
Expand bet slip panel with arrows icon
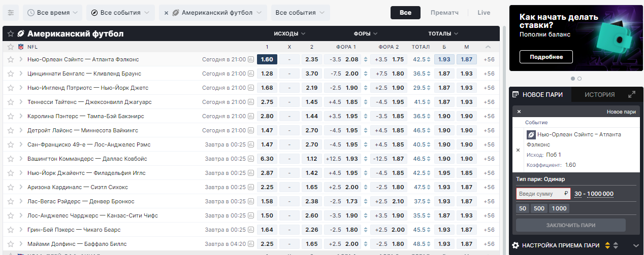pos(632,94)
